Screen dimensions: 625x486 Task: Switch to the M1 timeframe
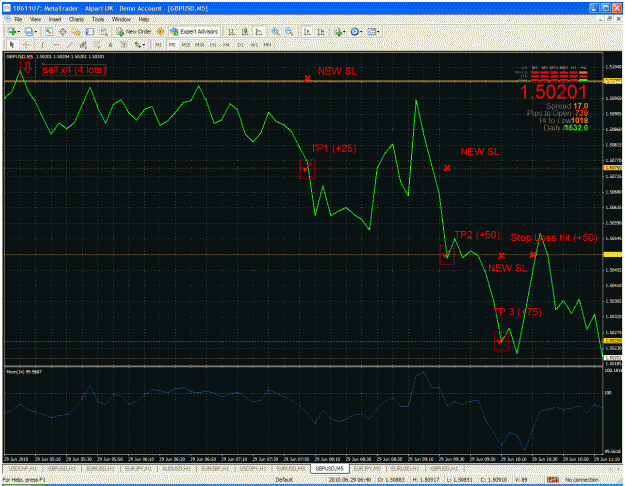click(x=158, y=45)
